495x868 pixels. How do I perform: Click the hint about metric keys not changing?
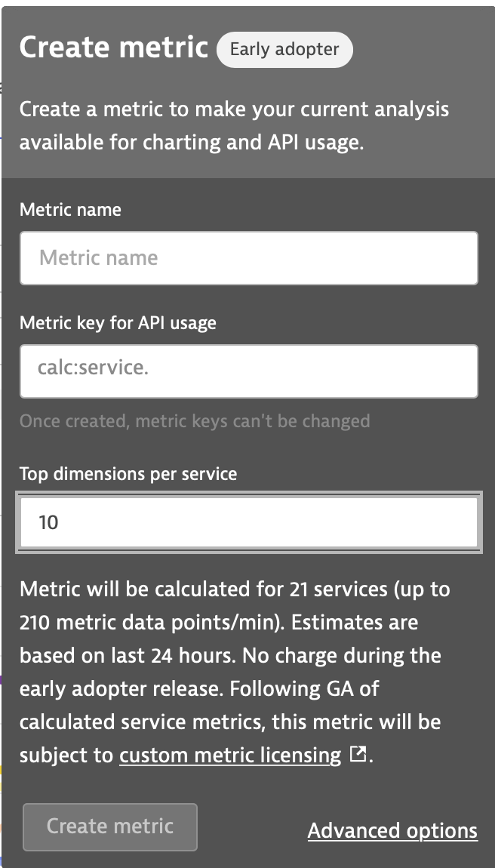click(x=195, y=420)
